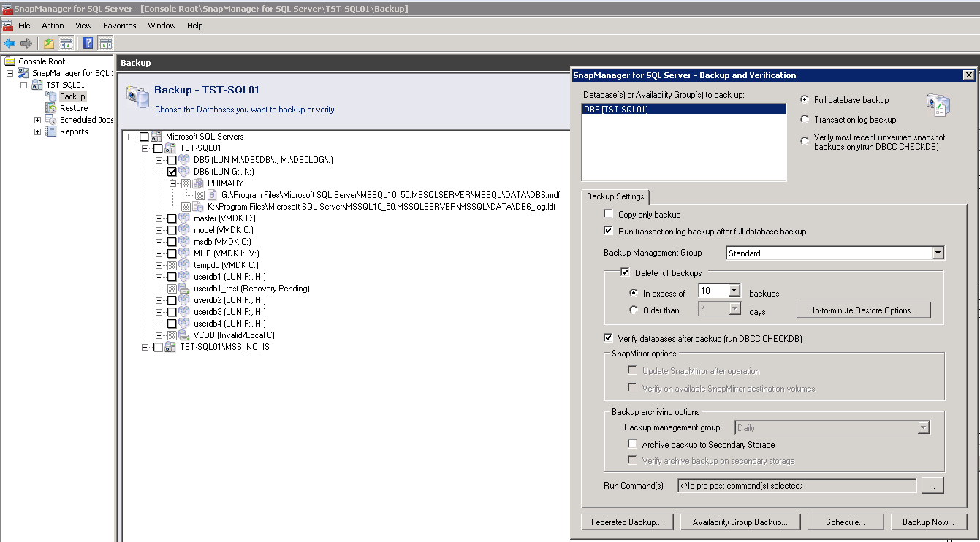Screen dimensions: 980x542
Task: Collapse the DB6 database tree node
Action: 159,172
